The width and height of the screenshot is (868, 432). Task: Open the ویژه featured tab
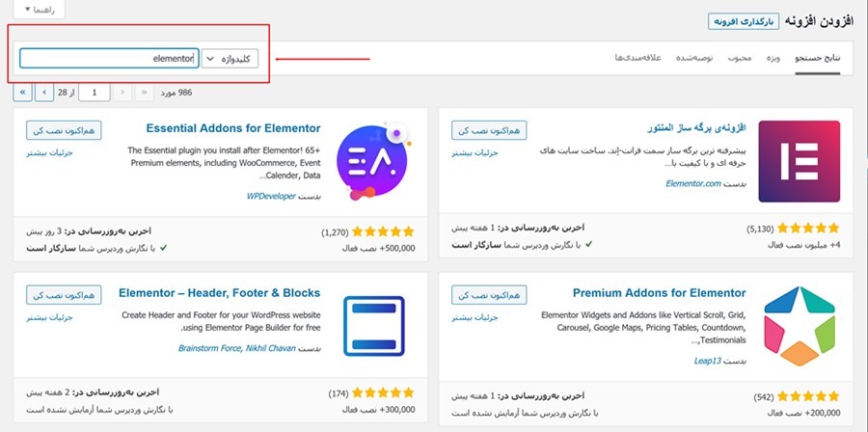pyautogui.click(x=773, y=58)
